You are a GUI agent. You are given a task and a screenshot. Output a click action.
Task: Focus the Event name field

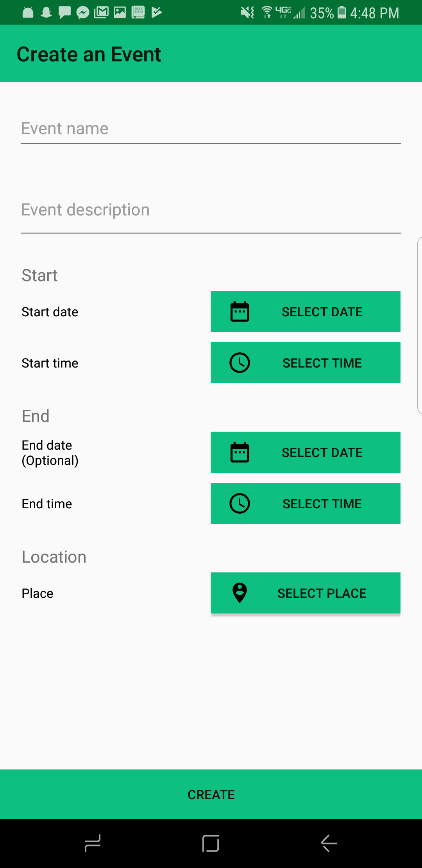(x=211, y=129)
